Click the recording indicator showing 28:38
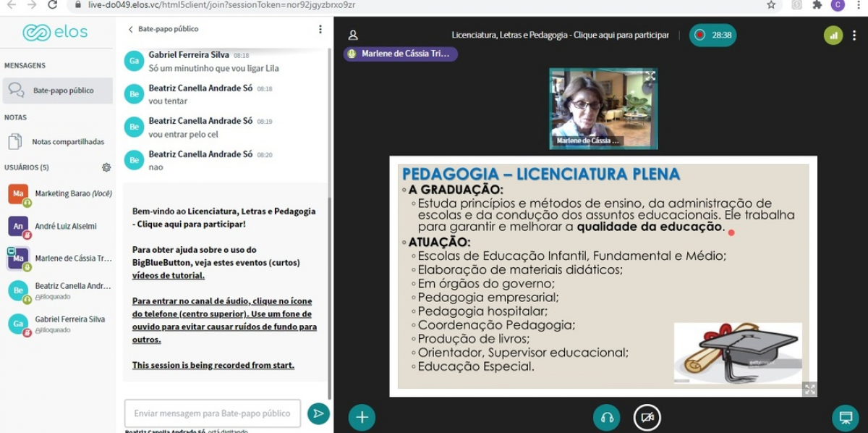868x433 pixels. [x=712, y=35]
